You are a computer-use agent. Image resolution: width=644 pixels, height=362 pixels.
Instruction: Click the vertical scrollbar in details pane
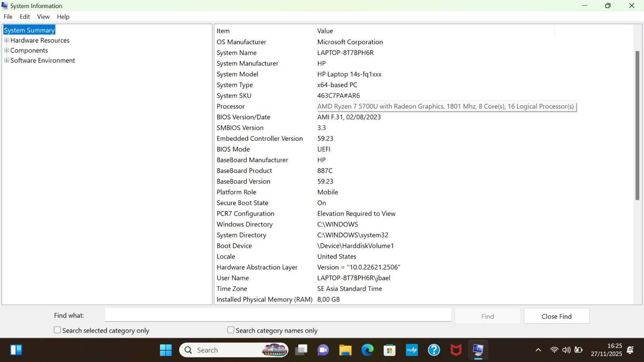tap(637, 125)
